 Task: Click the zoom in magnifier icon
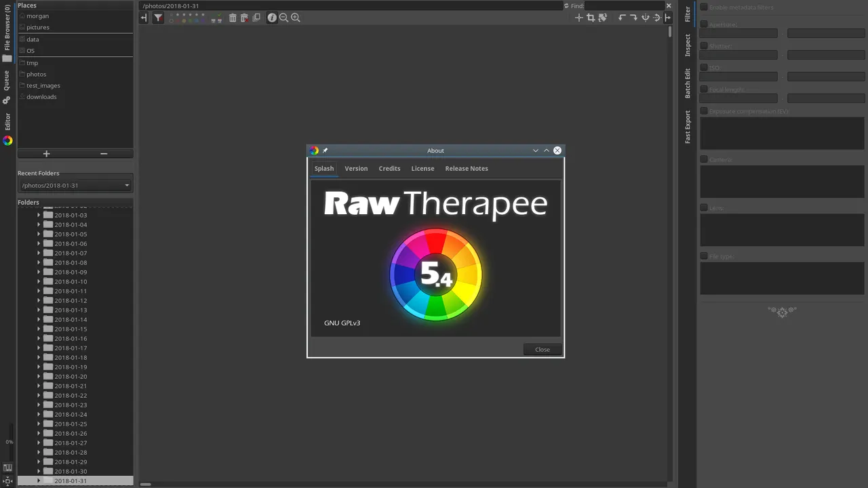[296, 18]
